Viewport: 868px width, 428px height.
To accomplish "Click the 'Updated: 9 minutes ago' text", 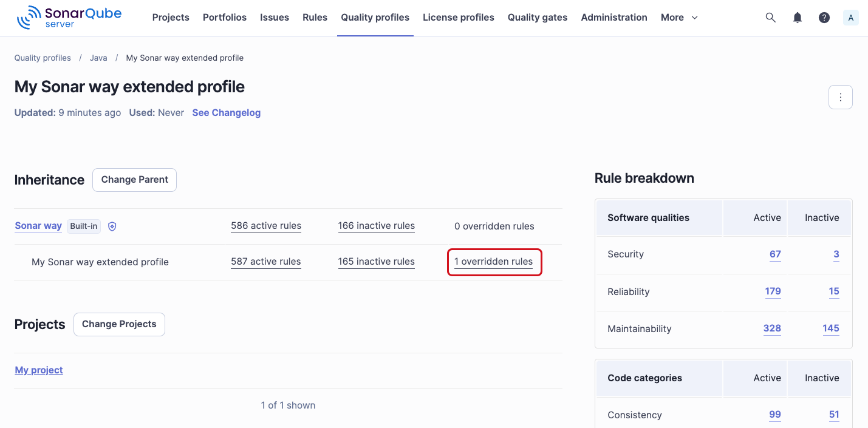I will (x=68, y=113).
